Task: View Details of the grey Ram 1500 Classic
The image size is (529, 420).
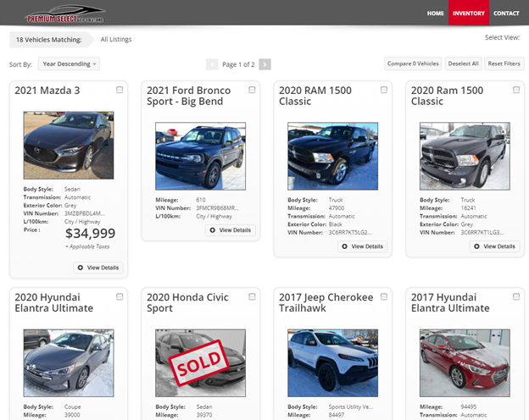Action: pyautogui.click(x=494, y=246)
